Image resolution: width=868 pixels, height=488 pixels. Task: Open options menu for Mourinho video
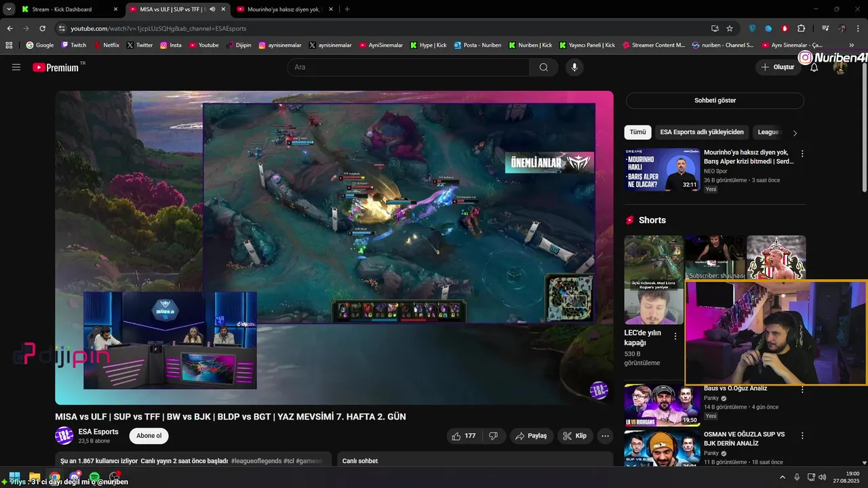pyautogui.click(x=802, y=154)
